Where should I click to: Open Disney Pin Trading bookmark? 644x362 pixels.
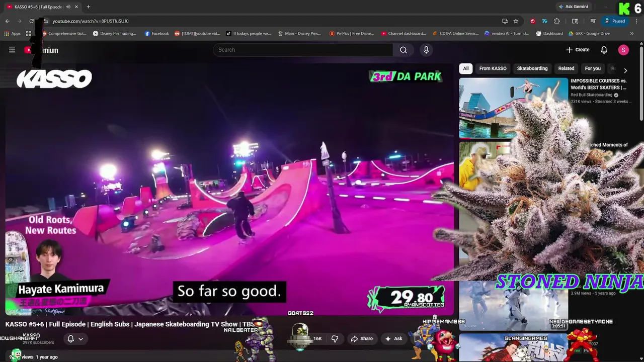(x=114, y=34)
